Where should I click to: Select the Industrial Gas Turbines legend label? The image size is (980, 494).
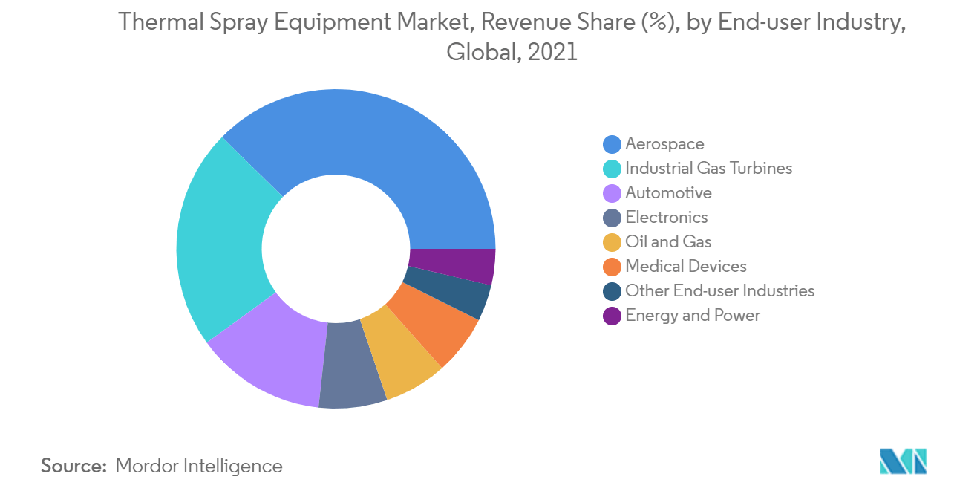[x=709, y=168]
